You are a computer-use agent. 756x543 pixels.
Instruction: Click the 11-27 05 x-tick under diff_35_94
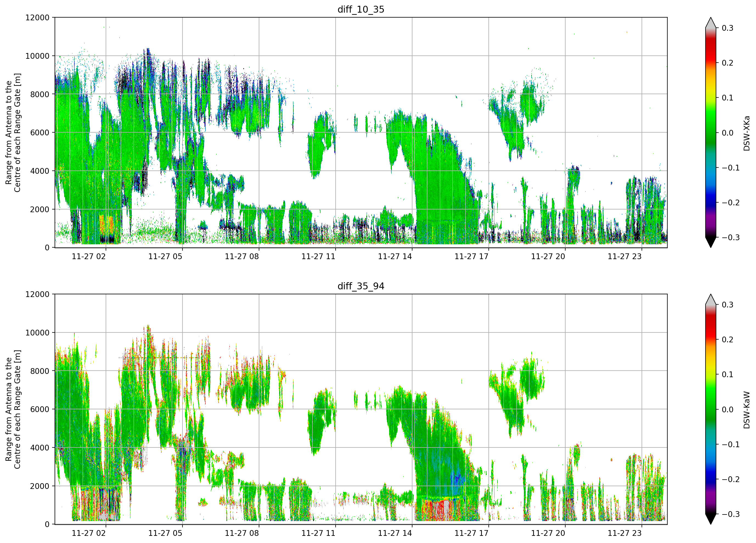click(165, 533)
